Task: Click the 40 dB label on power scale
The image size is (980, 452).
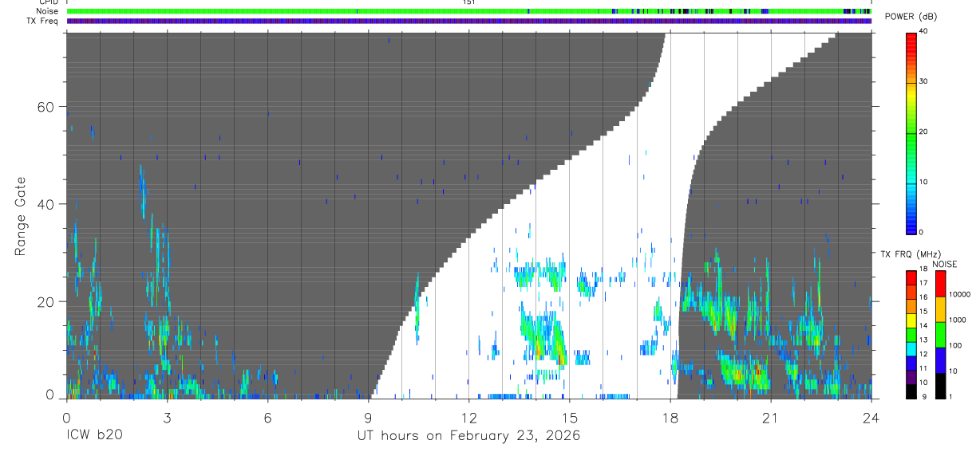Action: click(x=923, y=32)
